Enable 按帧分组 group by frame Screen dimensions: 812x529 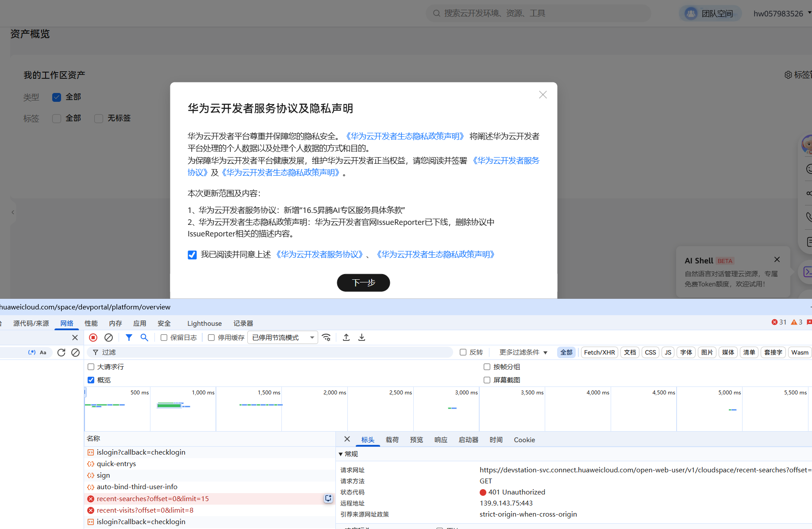[487, 367]
